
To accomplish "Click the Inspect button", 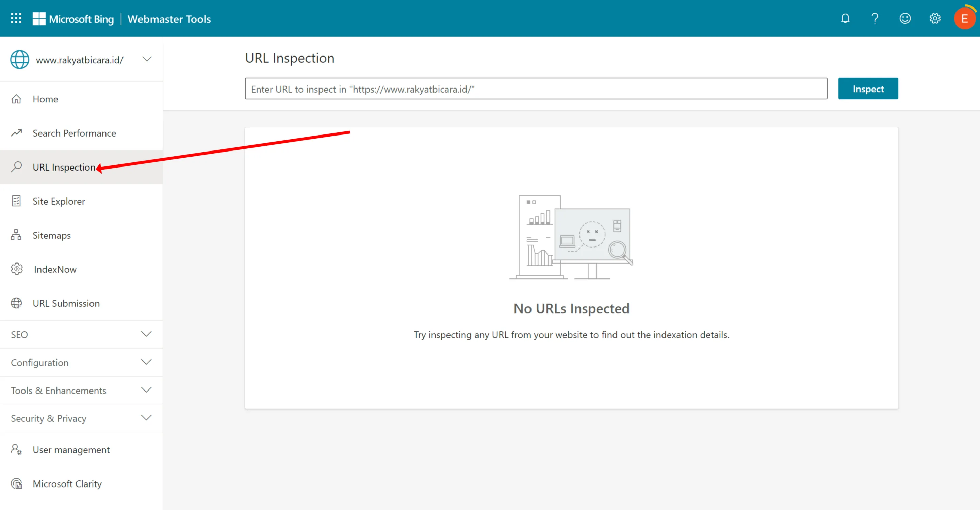I will [868, 89].
